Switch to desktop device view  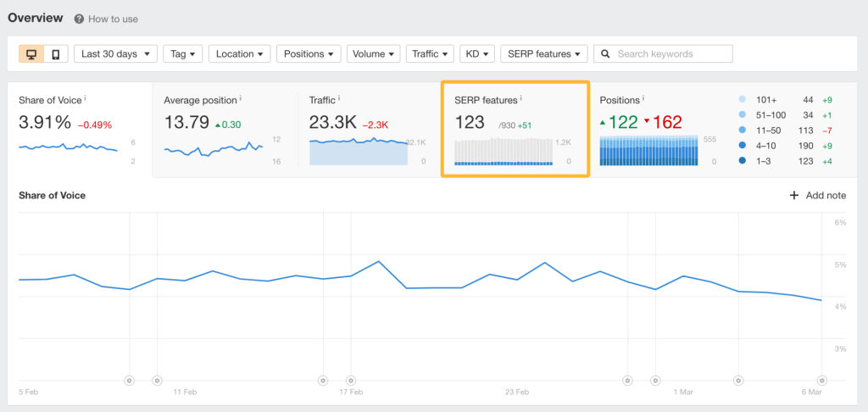click(x=31, y=54)
